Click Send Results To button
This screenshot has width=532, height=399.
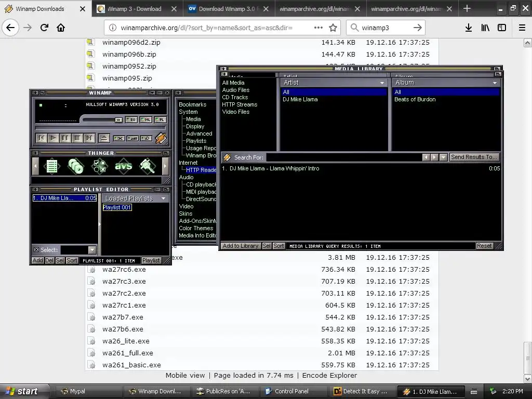[474, 157]
